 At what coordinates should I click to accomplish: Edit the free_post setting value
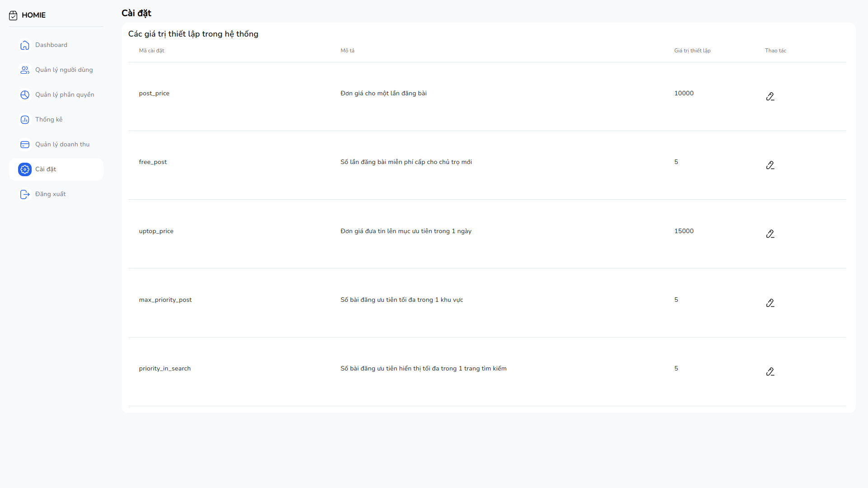[770, 165]
